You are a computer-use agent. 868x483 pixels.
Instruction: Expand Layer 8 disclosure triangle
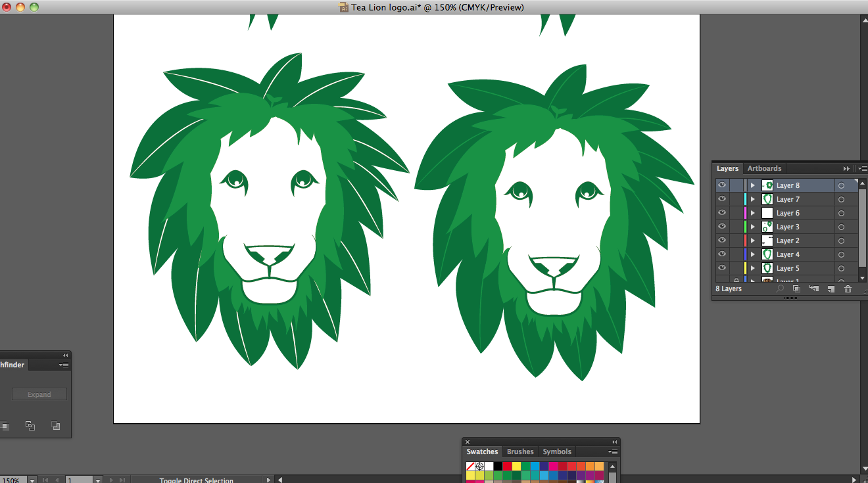pos(752,185)
